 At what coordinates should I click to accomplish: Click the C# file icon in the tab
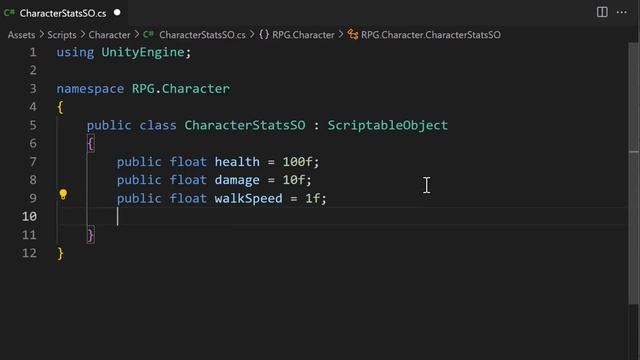pyautogui.click(x=9, y=13)
